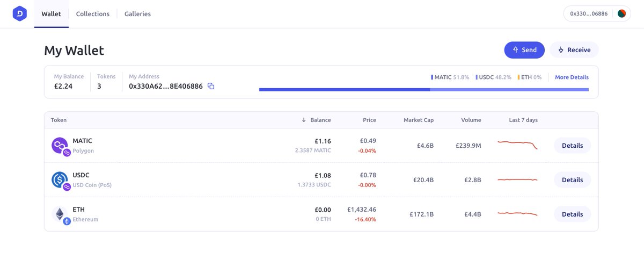The width and height of the screenshot is (644, 273).
Task: Open More Details link
Action: [x=572, y=77]
